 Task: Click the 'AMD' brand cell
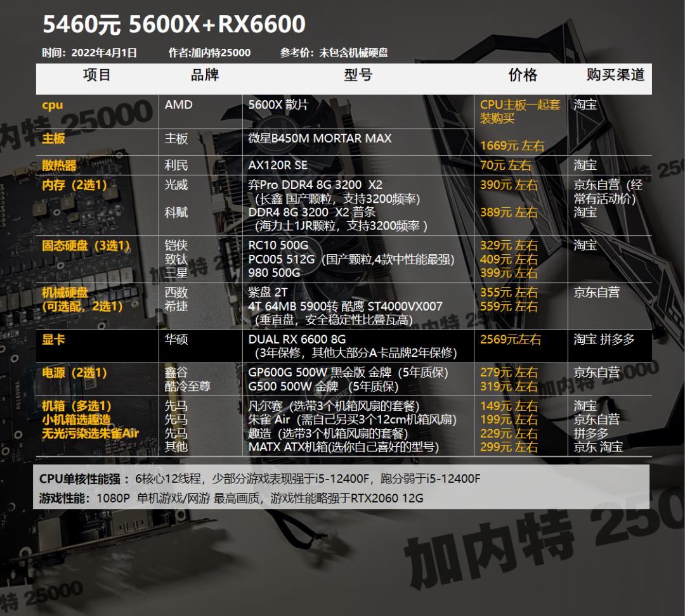pyautogui.click(x=179, y=105)
